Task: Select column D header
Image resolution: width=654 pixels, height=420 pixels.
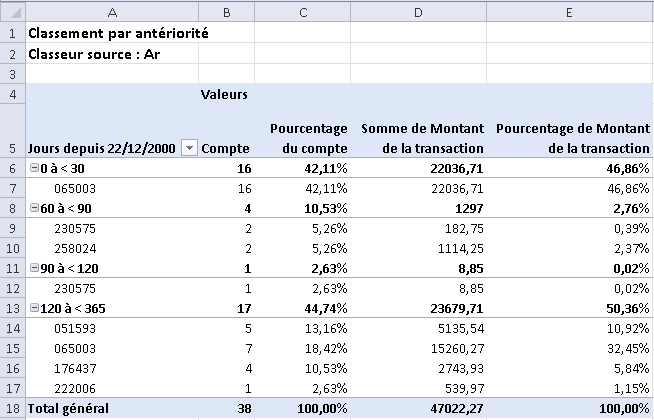Action: pos(420,12)
